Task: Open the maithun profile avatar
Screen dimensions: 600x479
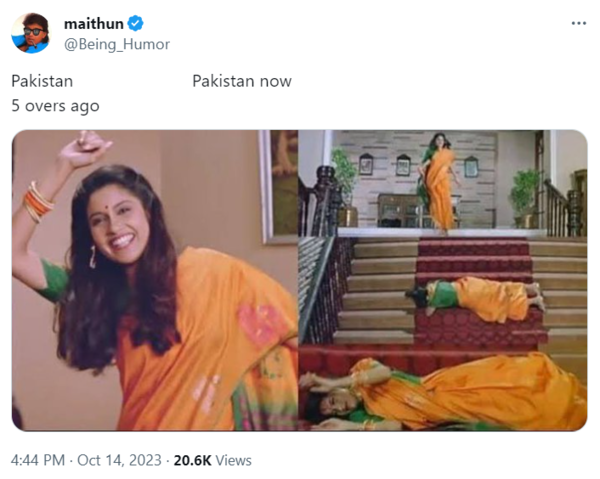Action: click(x=31, y=33)
